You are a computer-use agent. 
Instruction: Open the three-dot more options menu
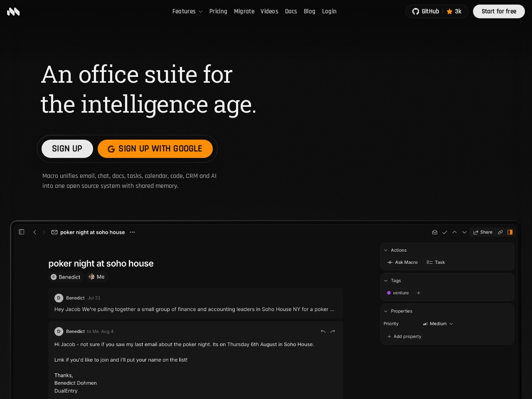(132, 232)
